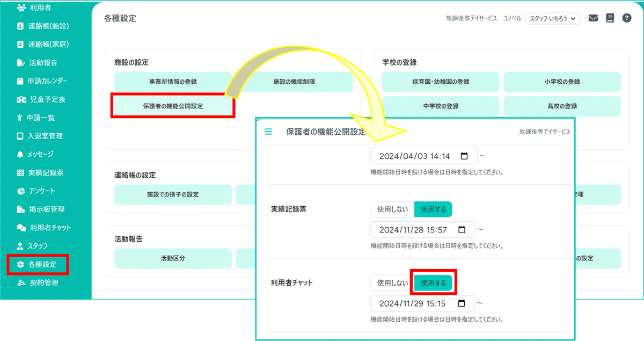Click the アンケート pie chart icon
Image resolution: width=644 pixels, height=341 pixels.
tap(21, 191)
